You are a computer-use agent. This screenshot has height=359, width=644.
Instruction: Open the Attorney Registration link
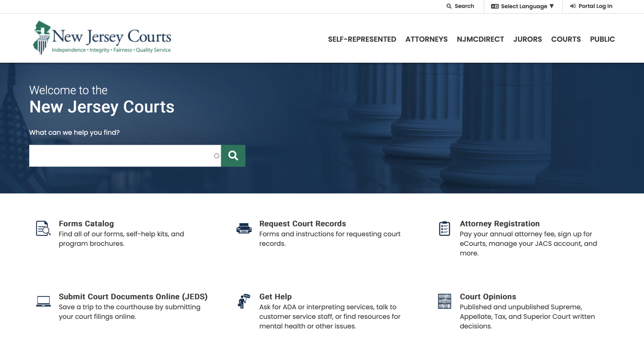coord(500,224)
